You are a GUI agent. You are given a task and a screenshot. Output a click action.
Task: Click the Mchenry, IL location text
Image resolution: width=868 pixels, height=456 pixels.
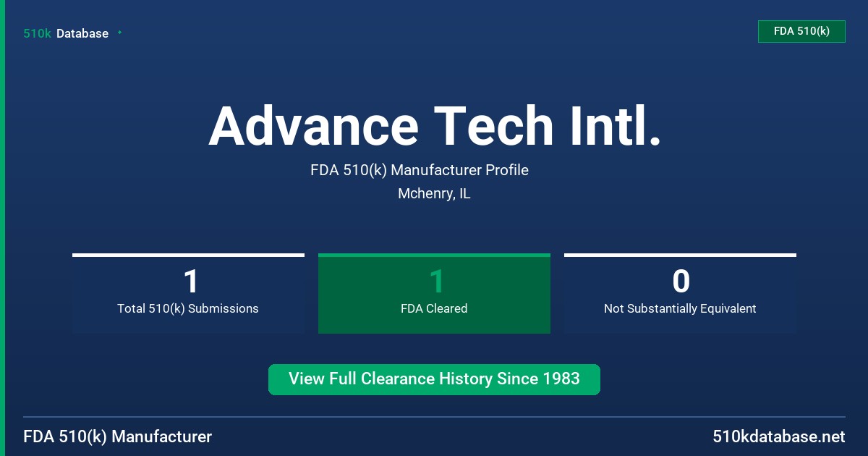pos(434,194)
